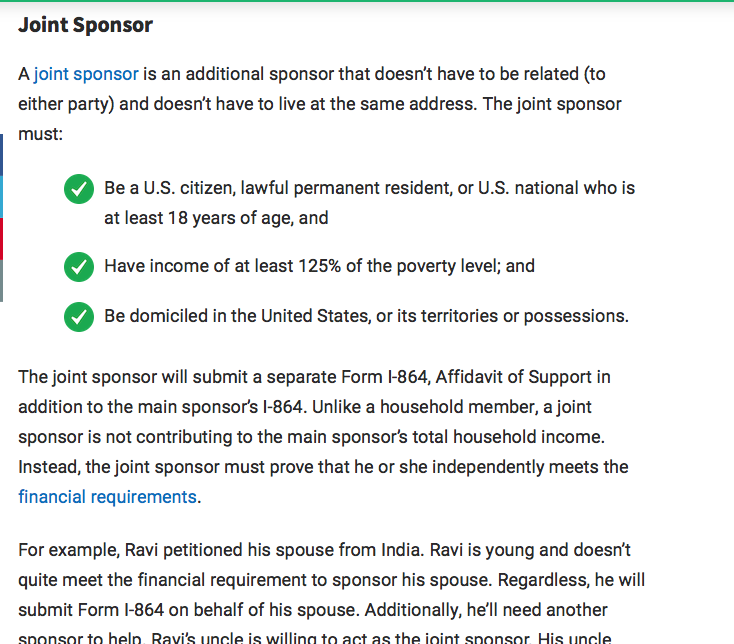
Task: Follow the "financial requirements" link
Action: (x=107, y=497)
